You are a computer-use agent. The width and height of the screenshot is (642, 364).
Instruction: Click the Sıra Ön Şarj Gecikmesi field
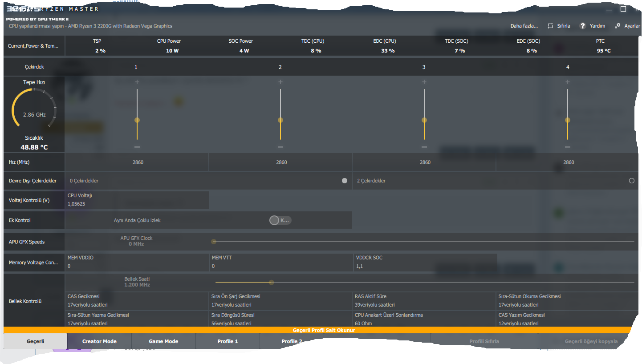(280, 301)
